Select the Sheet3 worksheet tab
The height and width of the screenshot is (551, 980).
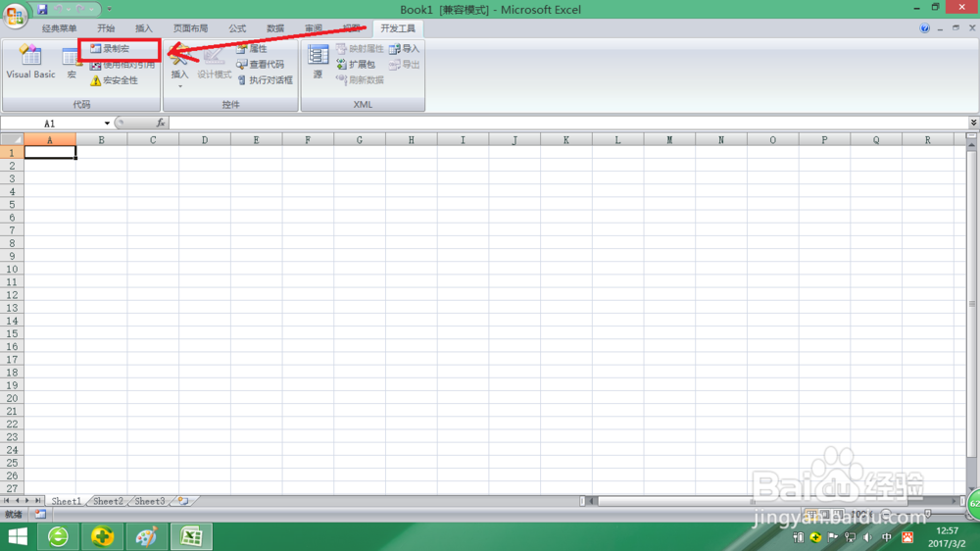coord(150,501)
